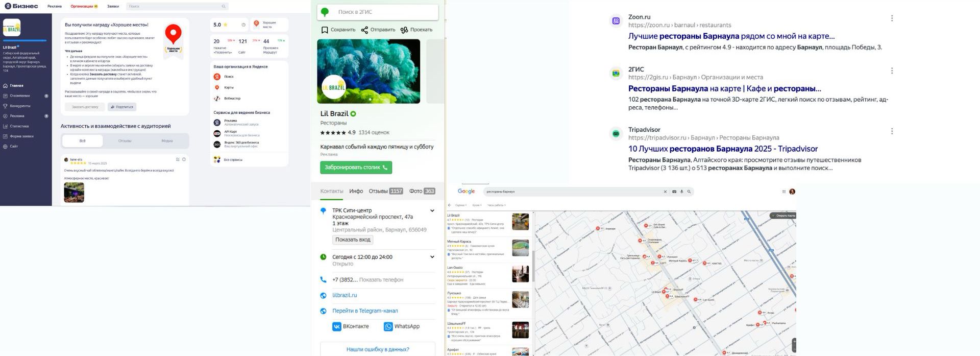Click the Открыть Карты button on Google map
This screenshot has height=356, width=980.
pos(783,216)
